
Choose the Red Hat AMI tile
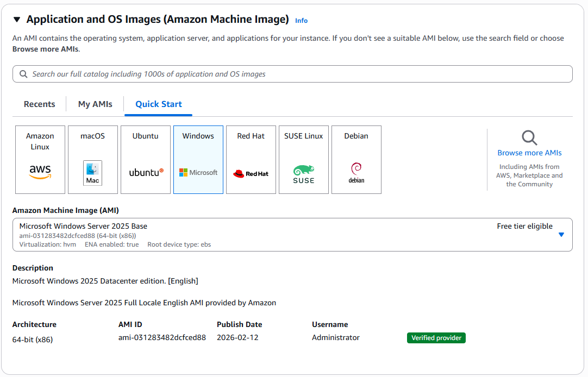click(251, 160)
